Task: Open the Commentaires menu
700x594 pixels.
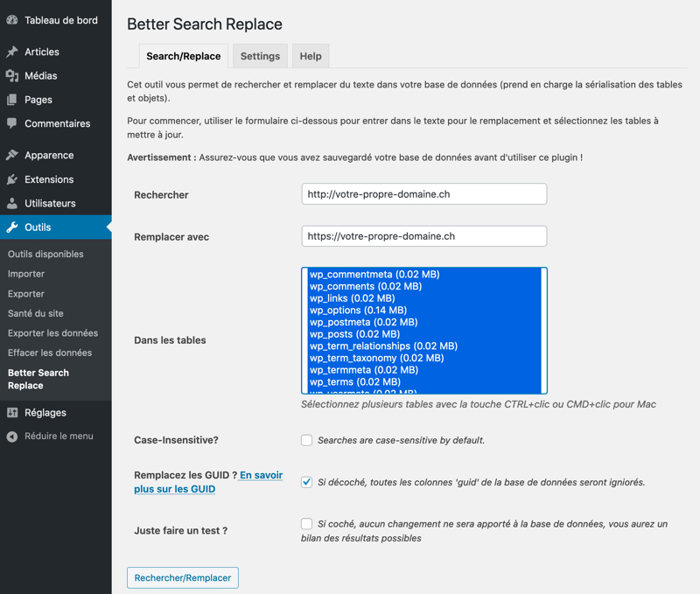Action: pyautogui.click(x=56, y=123)
